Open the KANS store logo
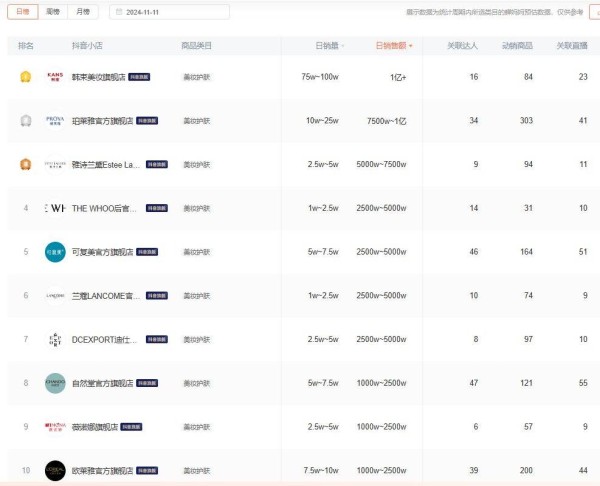The image size is (600, 486). coord(55,77)
